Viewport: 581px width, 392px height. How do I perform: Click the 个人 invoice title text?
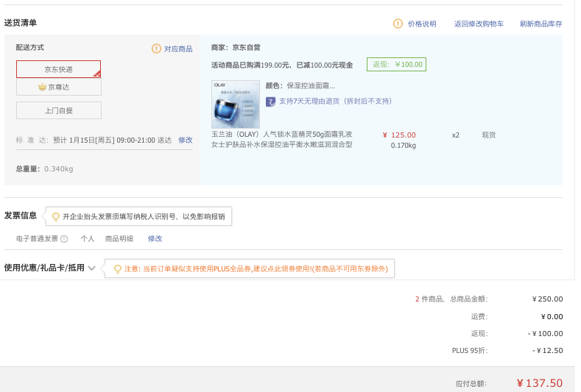click(x=88, y=239)
